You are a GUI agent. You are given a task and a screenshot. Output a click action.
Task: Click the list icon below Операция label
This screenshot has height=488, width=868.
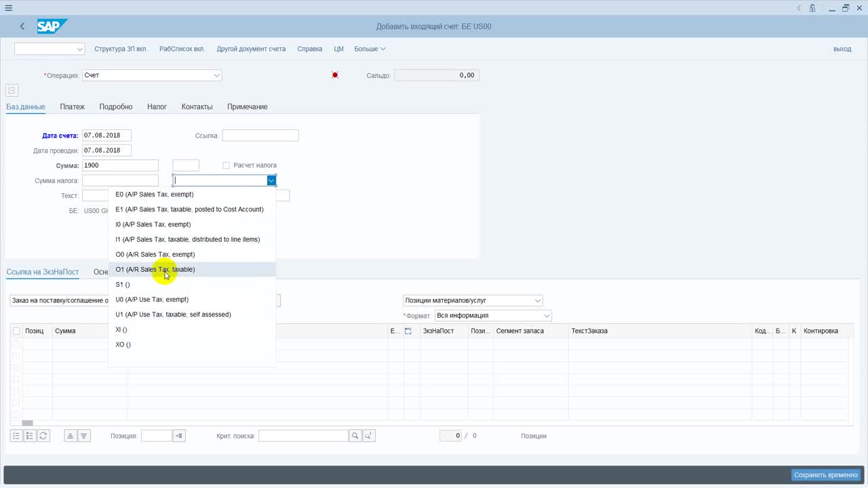pyautogui.click(x=12, y=90)
